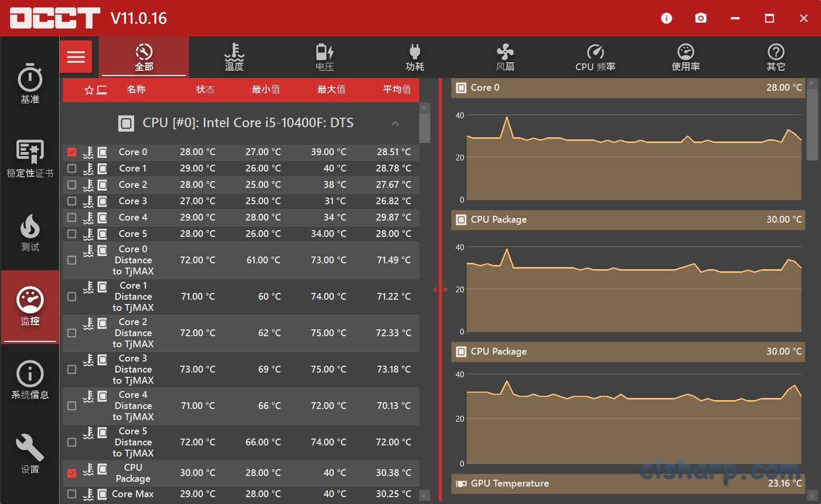The height and width of the screenshot is (504, 821).
Task: Click the star icon above the sensor list
Action: [88, 90]
